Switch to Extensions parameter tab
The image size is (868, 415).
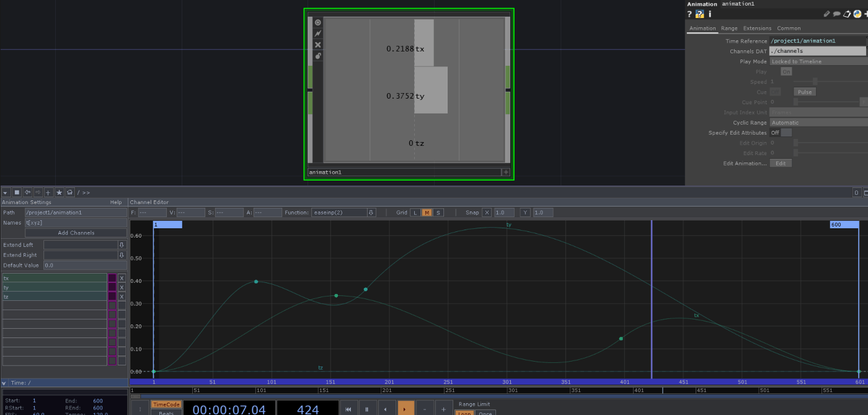point(757,29)
